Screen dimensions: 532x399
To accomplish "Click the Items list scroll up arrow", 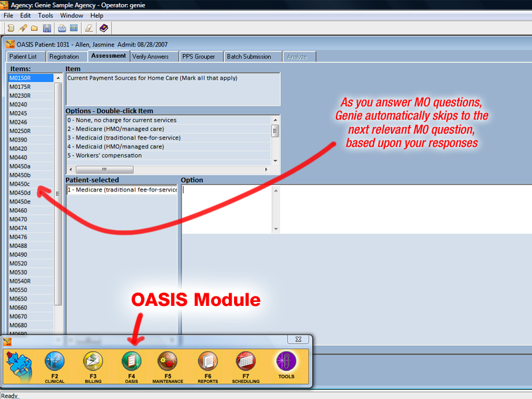I will pyautogui.click(x=58, y=78).
